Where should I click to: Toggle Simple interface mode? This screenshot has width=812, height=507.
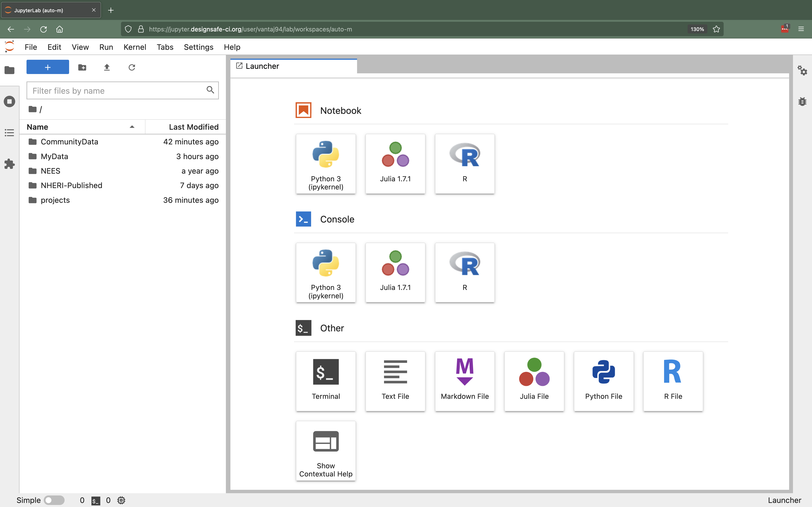[x=55, y=500]
